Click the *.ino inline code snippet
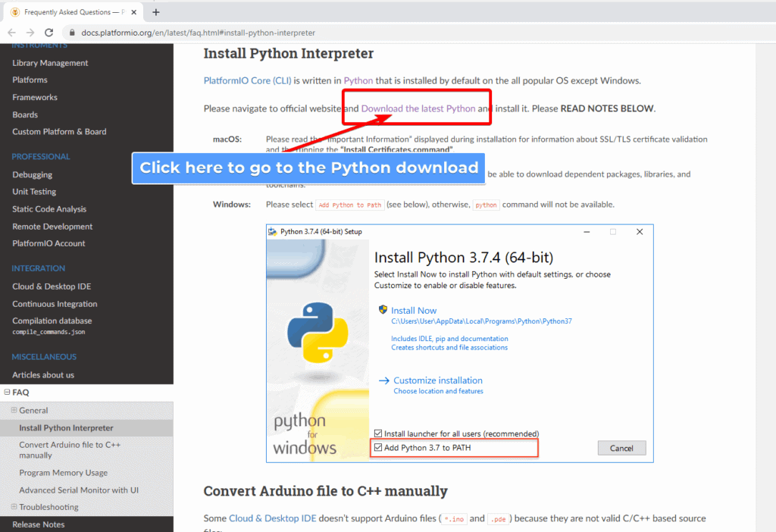The width and height of the screenshot is (776, 532). tap(454, 518)
